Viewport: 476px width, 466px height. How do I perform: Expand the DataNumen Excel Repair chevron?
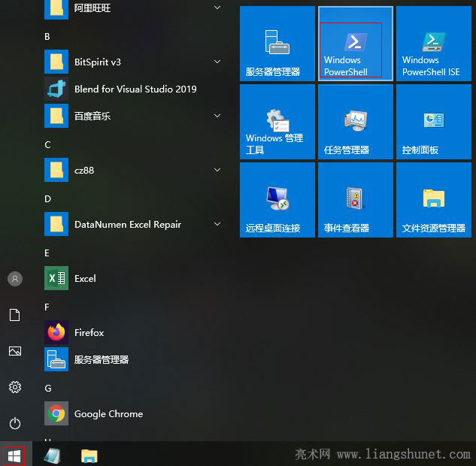(x=217, y=224)
